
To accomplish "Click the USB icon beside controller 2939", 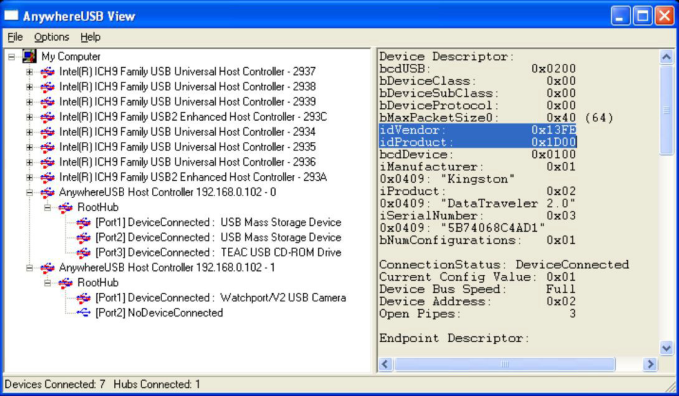I will coord(47,102).
